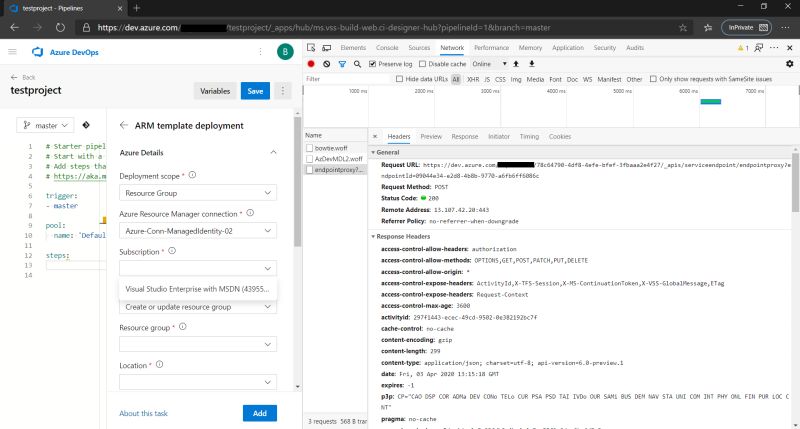Select the endpointproxy request row
This screenshot has width=800, height=429.
point(335,169)
